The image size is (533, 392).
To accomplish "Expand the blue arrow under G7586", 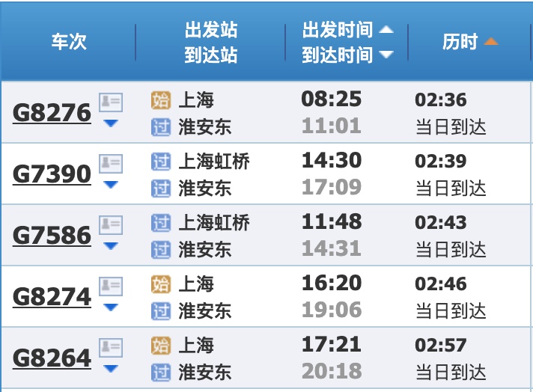I will 111,245.
